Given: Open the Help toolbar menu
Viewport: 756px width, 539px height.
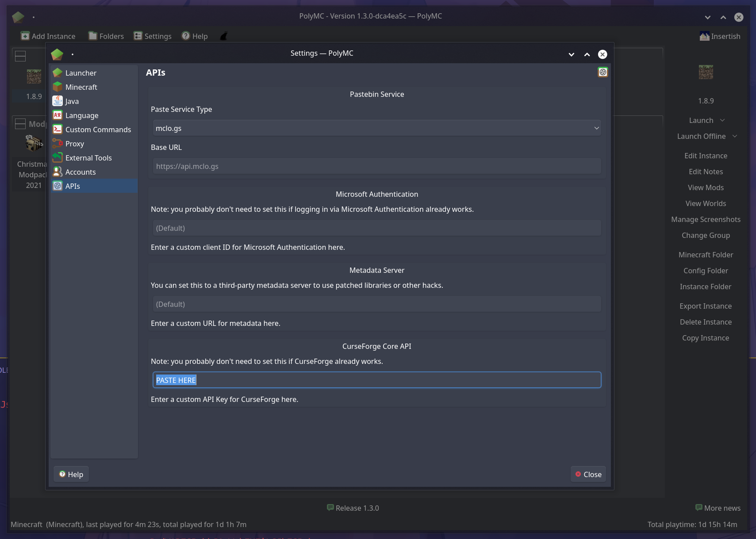Looking at the screenshot, I should pos(195,36).
